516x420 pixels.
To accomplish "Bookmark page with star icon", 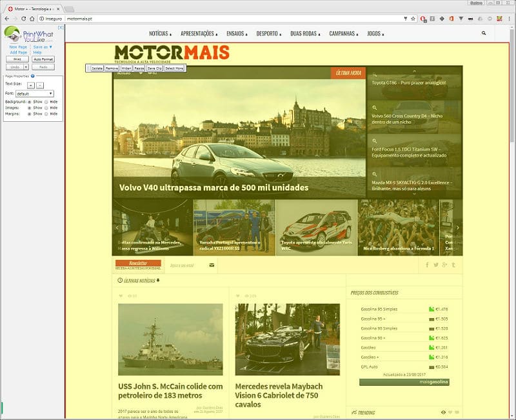I will tap(413, 19).
